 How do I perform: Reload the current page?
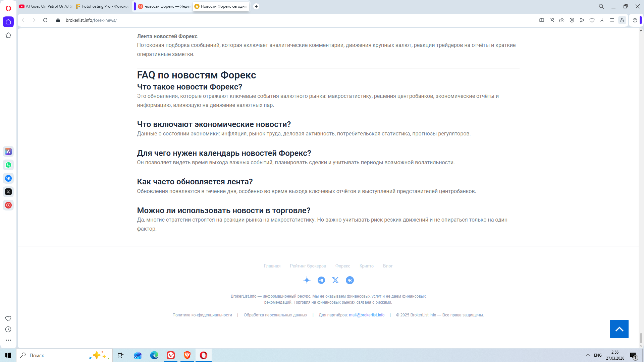coord(45,20)
